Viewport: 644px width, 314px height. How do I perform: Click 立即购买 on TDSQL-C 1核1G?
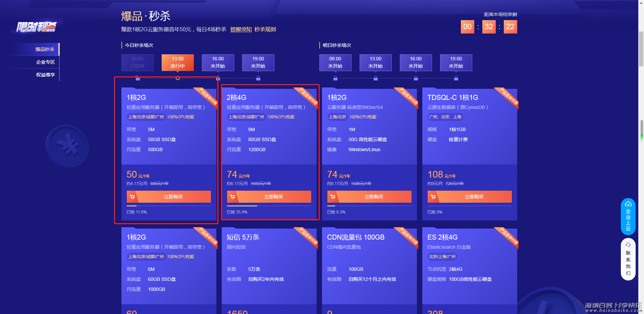(474, 197)
